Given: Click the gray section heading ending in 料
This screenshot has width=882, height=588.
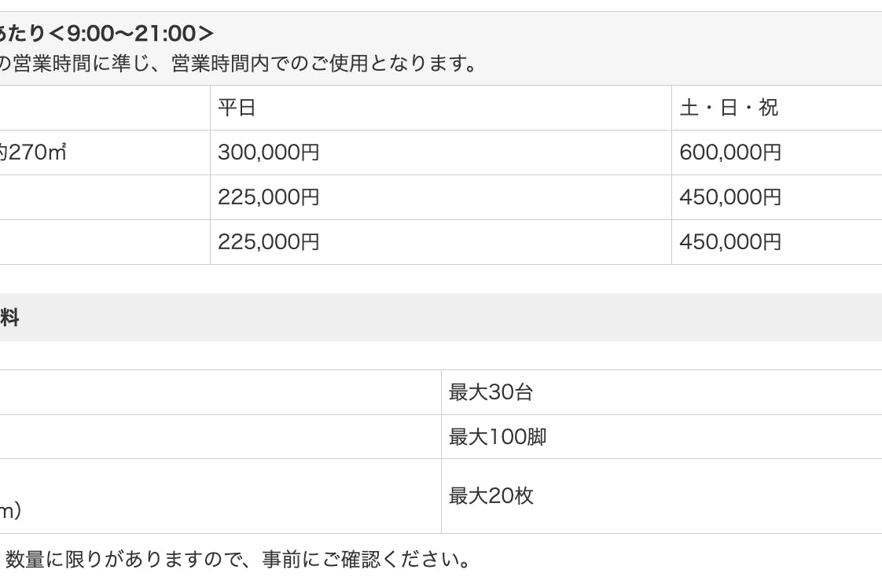Looking at the screenshot, I should (x=9, y=318).
